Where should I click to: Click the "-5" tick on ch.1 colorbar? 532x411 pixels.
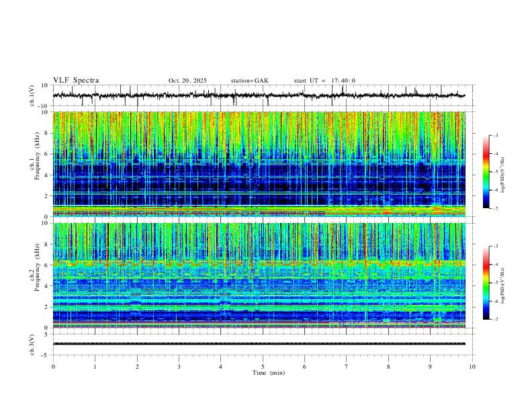(495, 172)
